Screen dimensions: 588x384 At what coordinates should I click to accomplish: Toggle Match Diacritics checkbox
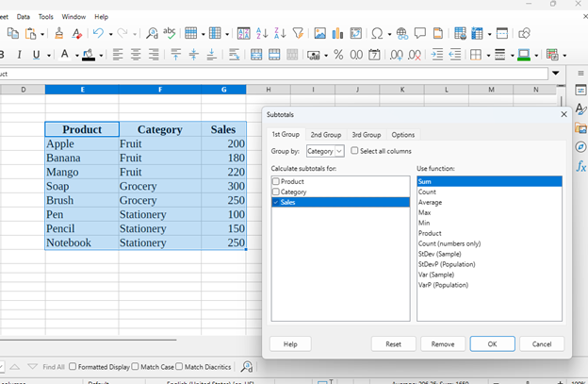click(x=179, y=366)
